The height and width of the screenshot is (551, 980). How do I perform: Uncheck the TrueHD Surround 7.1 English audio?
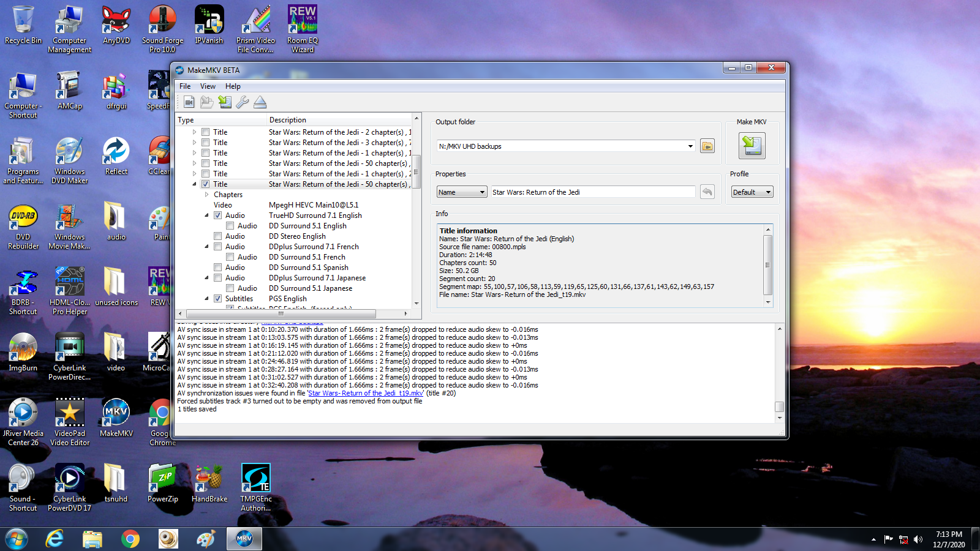coord(217,216)
